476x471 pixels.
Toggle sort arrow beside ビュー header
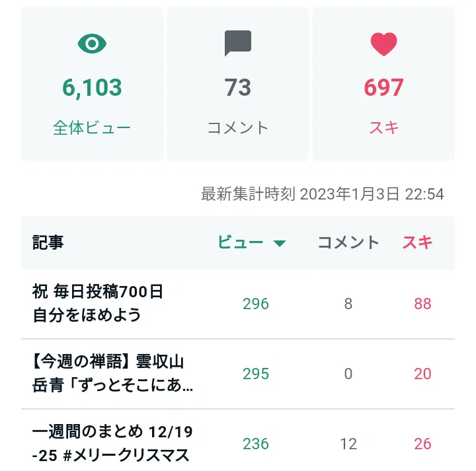[x=279, y=243]
